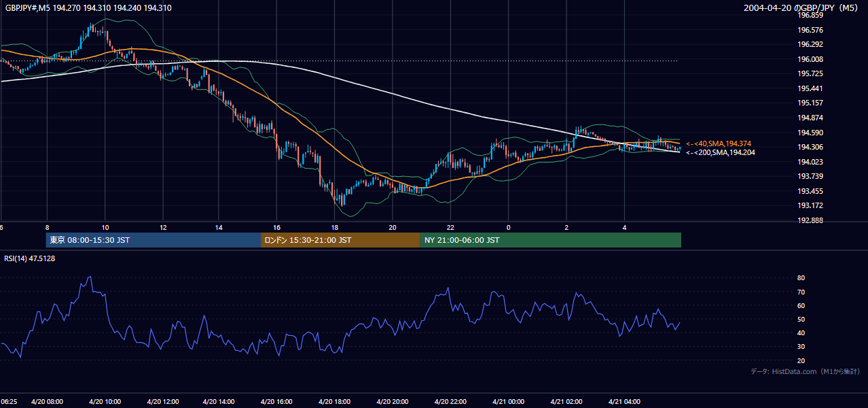Click the 195.441 price axis label
The height and width of the screenshot is (408, 868).
[x=811, y=88]
